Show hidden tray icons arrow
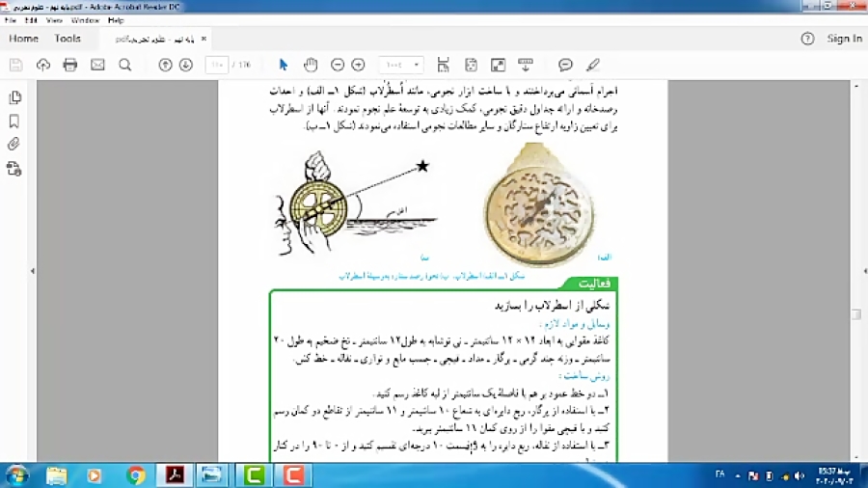Image resolution: width=868 pixels, height=488 pixels. point(738,475)
